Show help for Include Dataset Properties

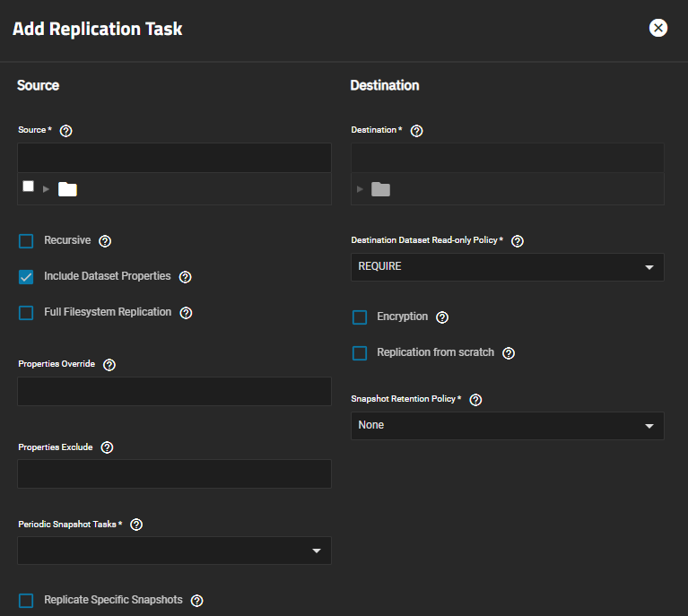click(185, 277)
